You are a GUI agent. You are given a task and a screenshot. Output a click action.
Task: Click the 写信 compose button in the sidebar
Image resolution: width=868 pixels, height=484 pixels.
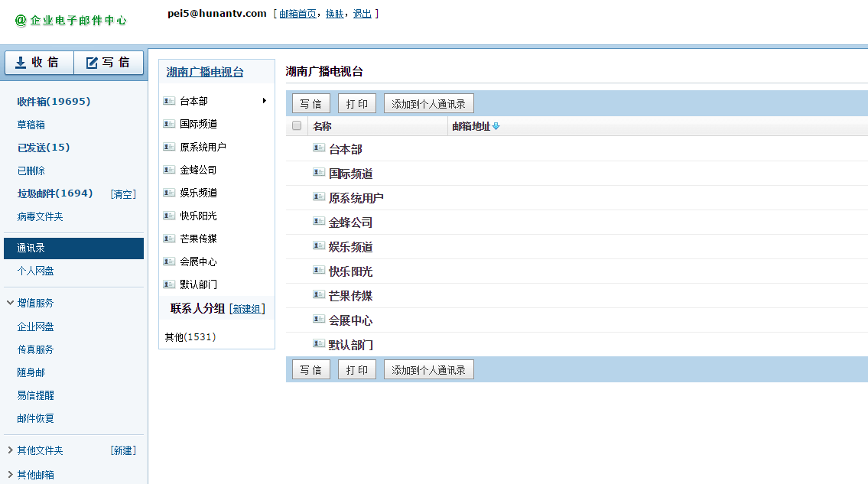pos(109,63)
